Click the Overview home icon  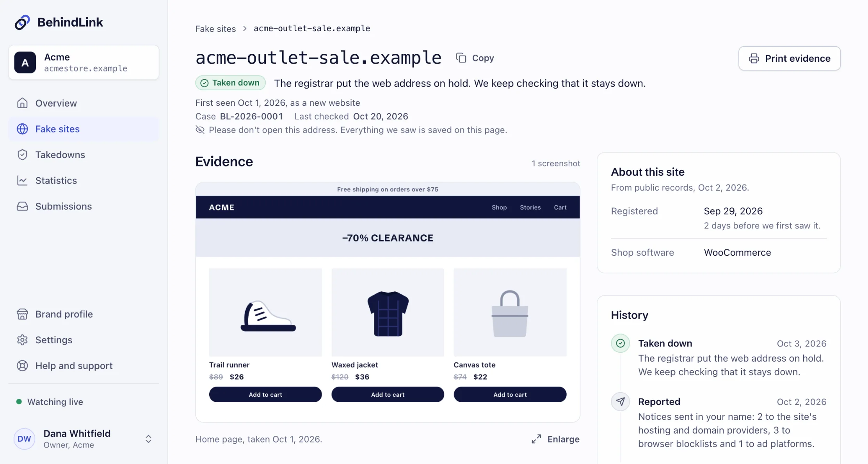tap(22, 103)
